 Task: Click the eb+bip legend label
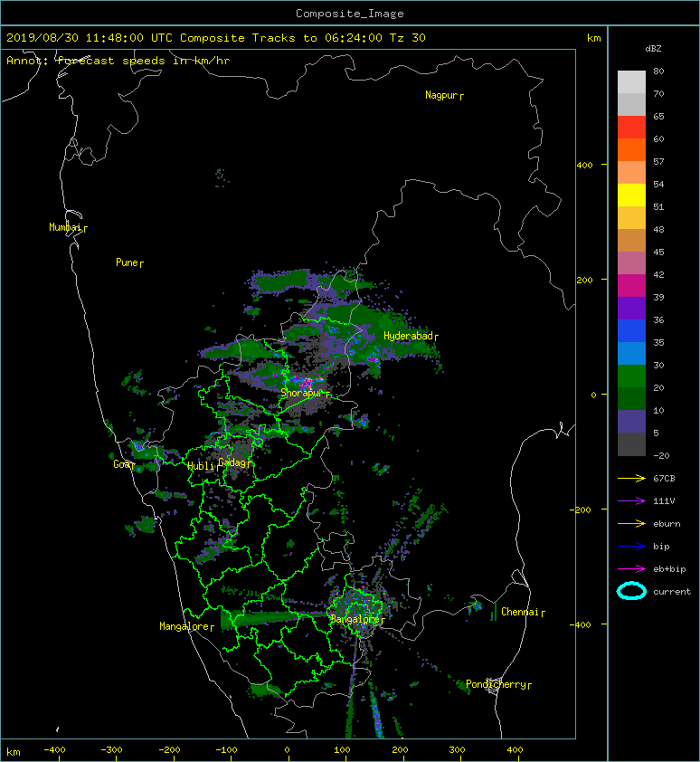click(669, 569)
